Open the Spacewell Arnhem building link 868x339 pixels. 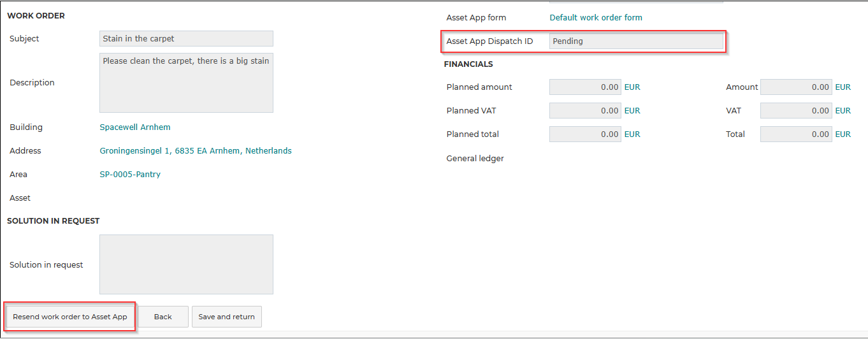coord(135,127)
